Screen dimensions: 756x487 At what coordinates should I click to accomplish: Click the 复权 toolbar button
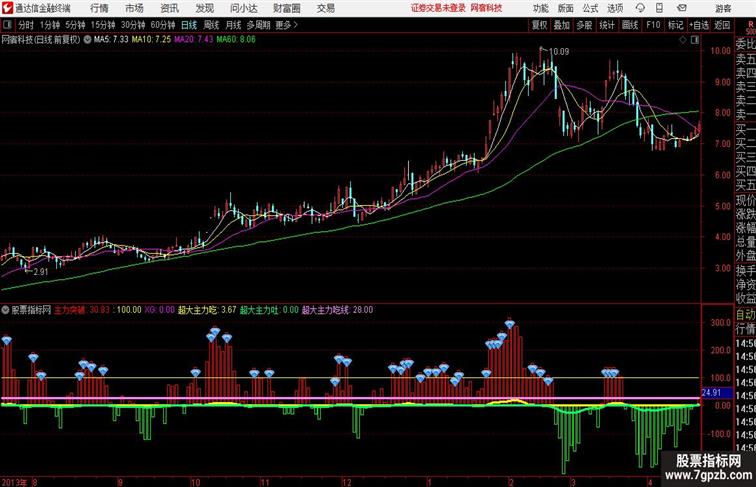tap(539, 25)
